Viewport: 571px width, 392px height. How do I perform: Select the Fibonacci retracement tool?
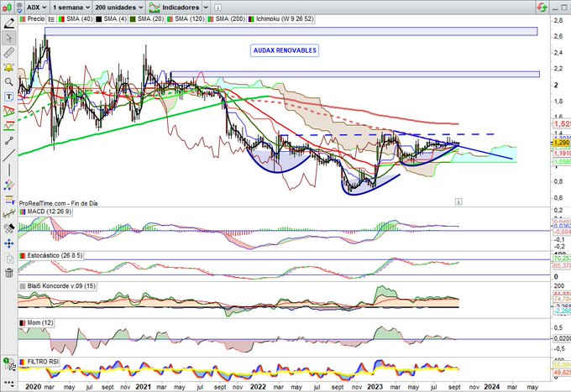point(9,200)
